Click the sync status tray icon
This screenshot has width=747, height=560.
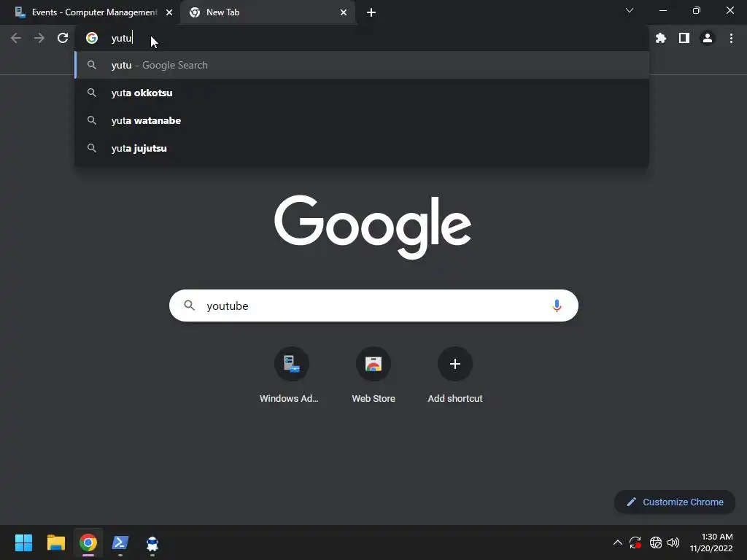635,542
